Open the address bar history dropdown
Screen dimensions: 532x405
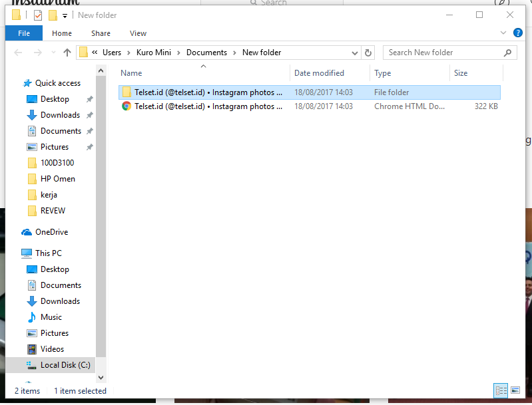356,53
